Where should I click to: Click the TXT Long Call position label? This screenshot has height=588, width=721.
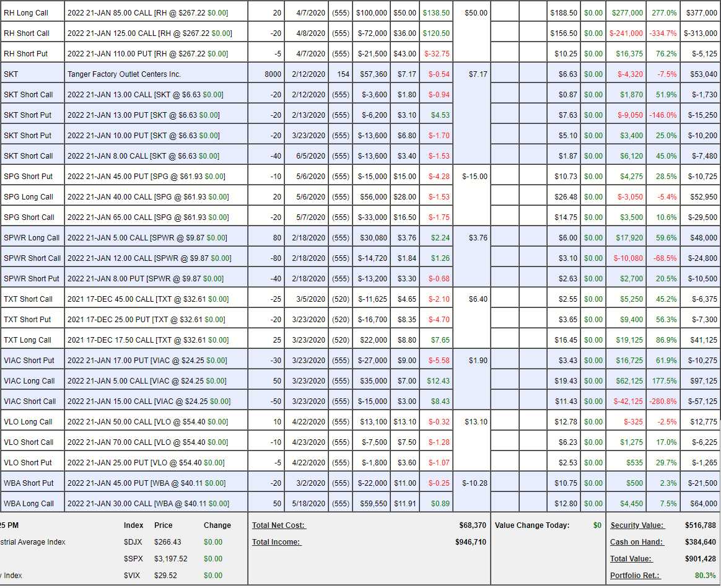[28, 340]
